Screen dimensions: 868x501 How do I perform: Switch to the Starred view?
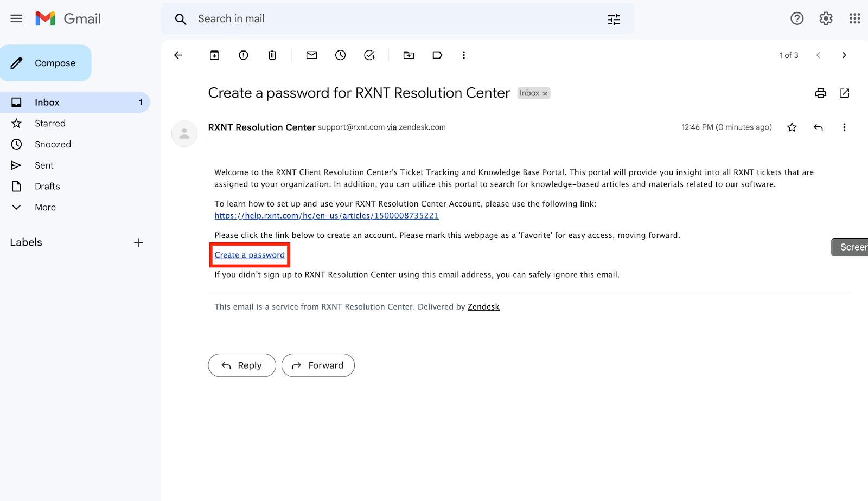pyautogui.click(x=50, y=123)
